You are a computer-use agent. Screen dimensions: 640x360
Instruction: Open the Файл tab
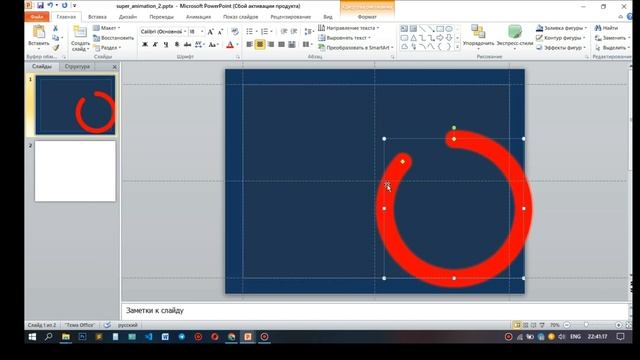click(x=37, y=17)
